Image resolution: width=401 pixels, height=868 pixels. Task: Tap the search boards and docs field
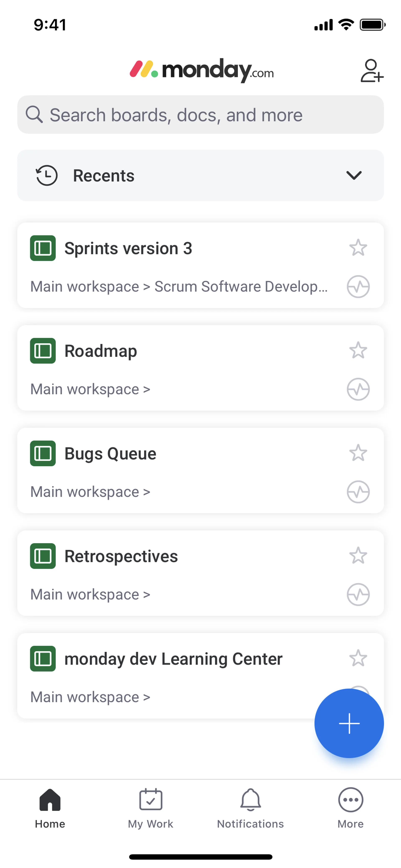(200, 115)
